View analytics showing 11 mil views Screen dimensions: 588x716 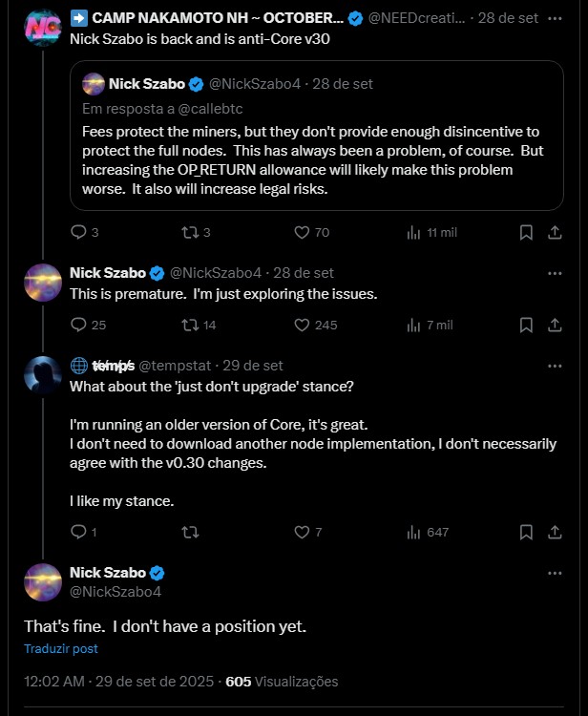414,232
